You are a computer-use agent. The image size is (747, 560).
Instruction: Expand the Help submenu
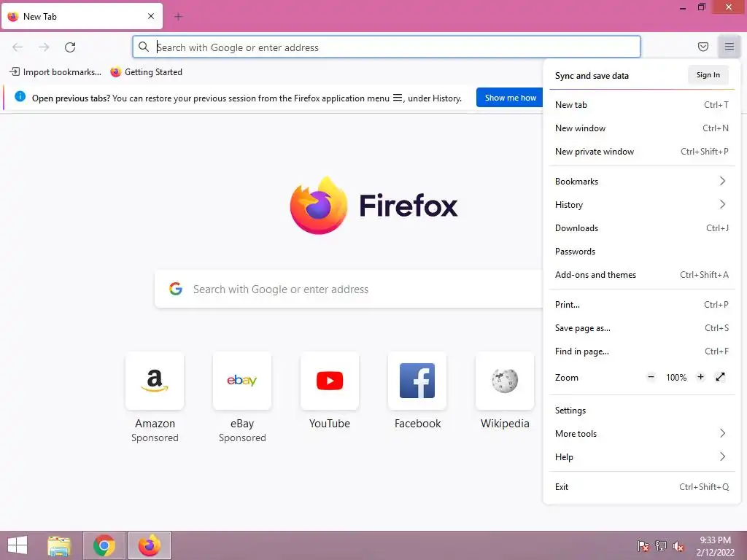tap(642, 457)
